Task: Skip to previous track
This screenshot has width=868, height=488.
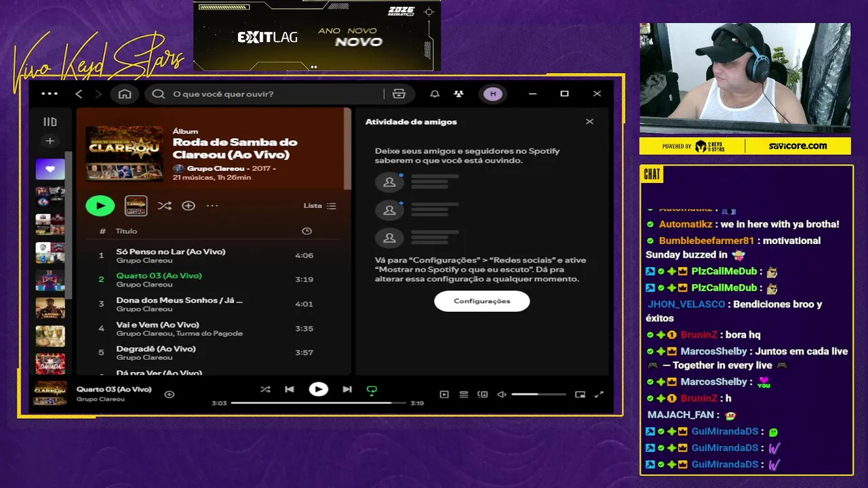Action: tap(290, 389)
